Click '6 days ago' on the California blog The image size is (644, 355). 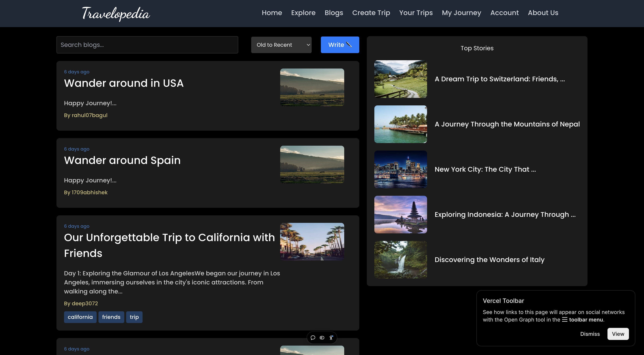pyautogui.click(x=76, y=226)
